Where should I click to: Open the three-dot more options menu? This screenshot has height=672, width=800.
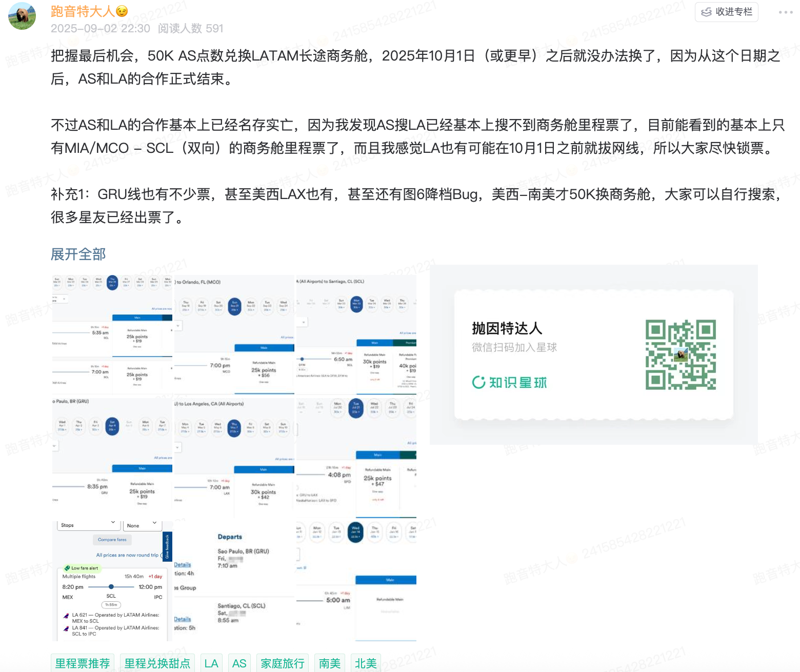(785, 12)
